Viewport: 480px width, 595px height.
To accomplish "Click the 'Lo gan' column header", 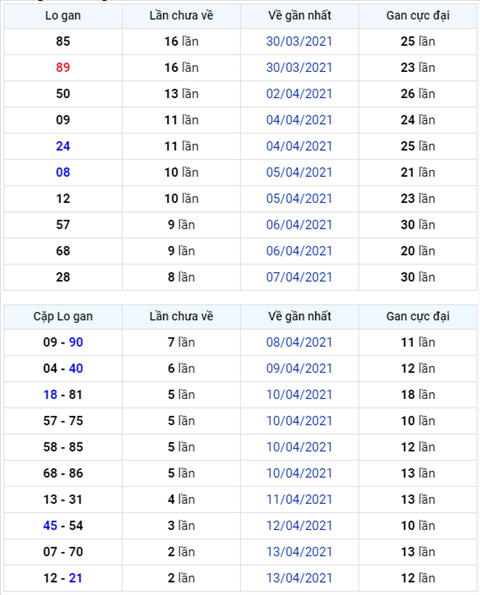I will coord(63,16).
